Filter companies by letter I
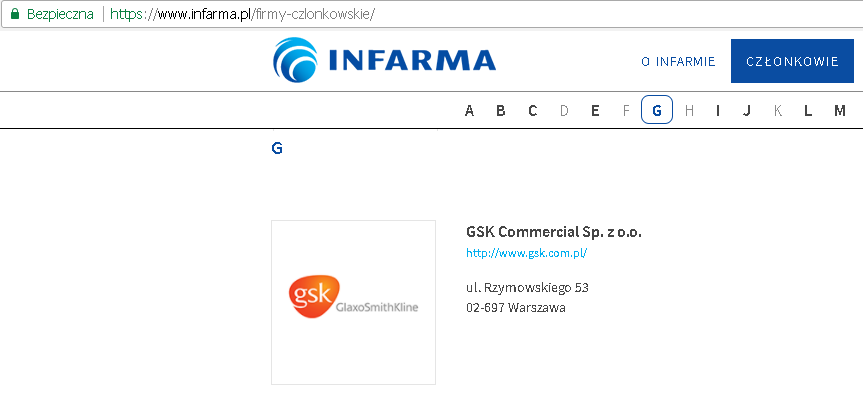The image size is (863, 402). pyautogui.click(x=718, y=111)
